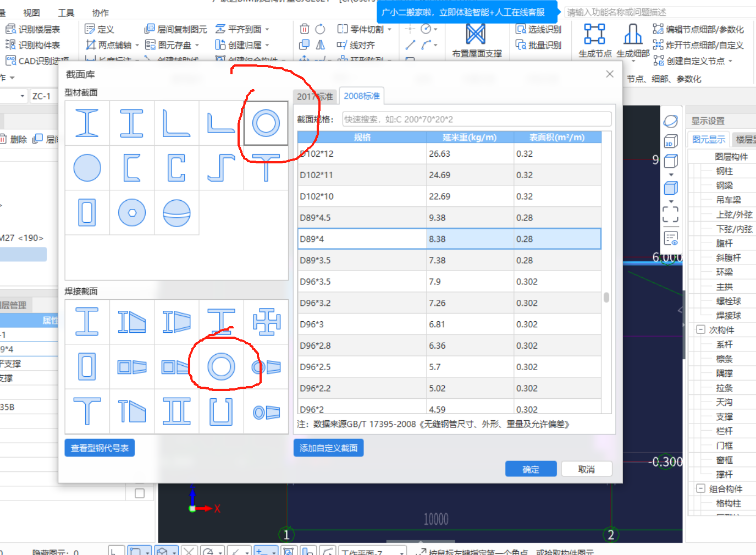Pick the welded T section
The height and width of the screenshot is (555, 756).
click(x=87, y=411)
